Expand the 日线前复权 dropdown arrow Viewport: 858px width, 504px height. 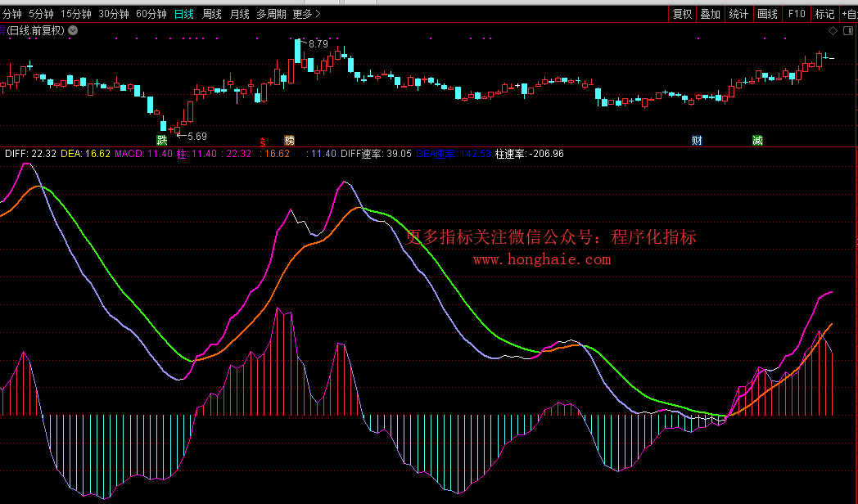[x=74, y=31]
